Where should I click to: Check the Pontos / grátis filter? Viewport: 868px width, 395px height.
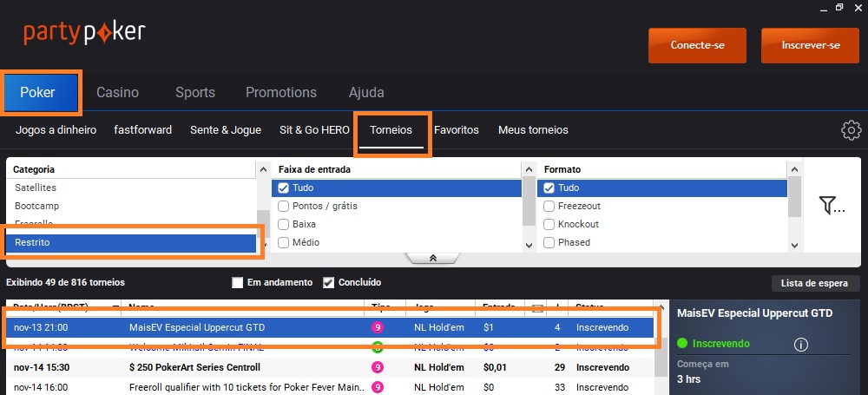(x=284, y=206)
